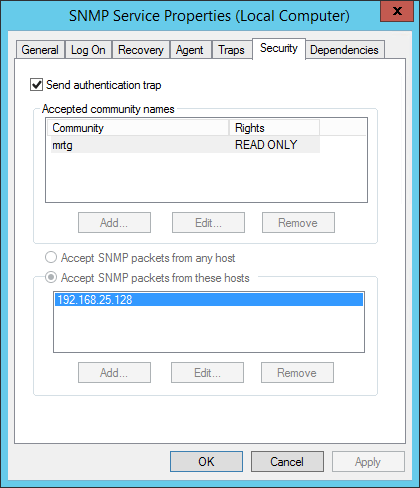420x488 pixels.
Task: Open the Traps tab
Action: pos(231,50)
